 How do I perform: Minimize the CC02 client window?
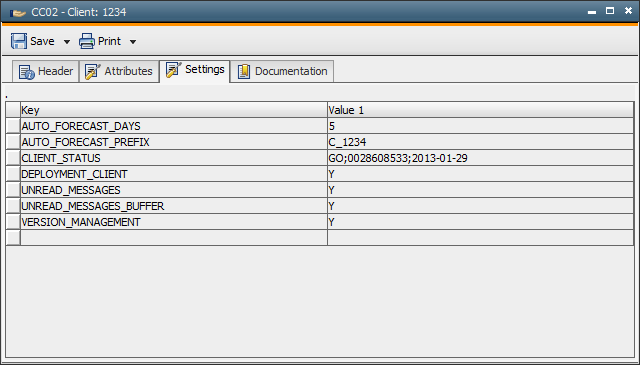point(592,12)
